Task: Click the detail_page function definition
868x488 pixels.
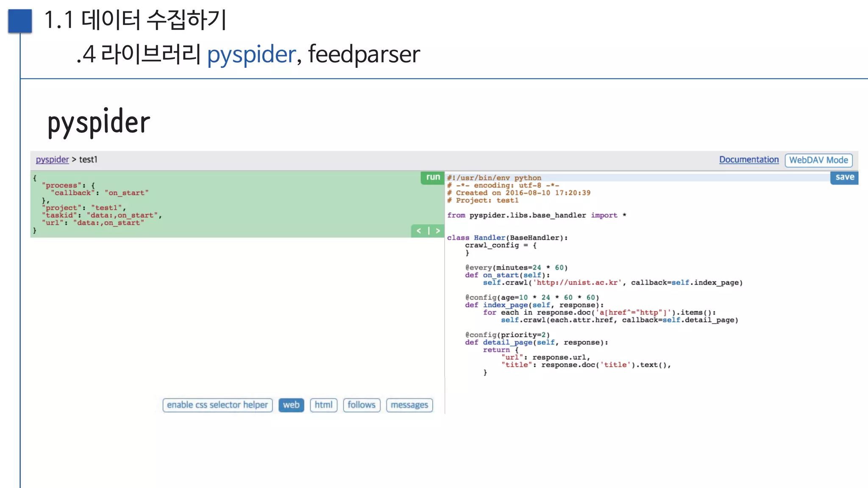Action: coord(507,342)
